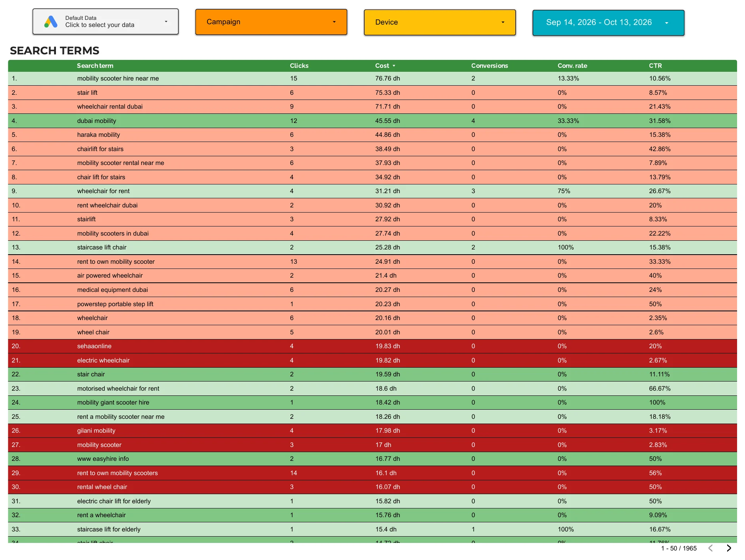Select 'rent wheelchair dubai' row
This screenshot has width=745, height=560.
click(372, 205)
